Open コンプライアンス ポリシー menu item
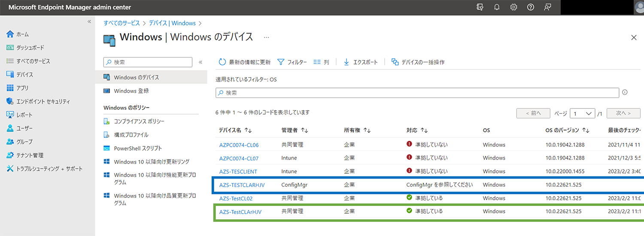Image resolution: width=644 pixels, height=236 pixels. 139,121
